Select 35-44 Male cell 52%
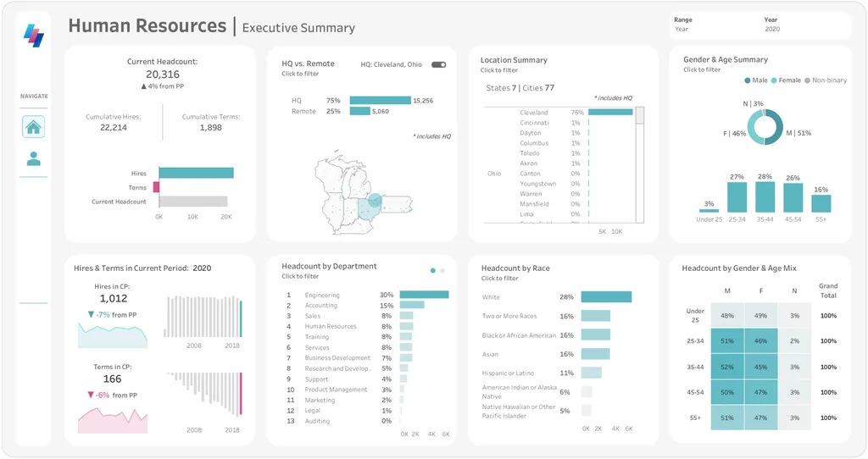 coord(727,368)
